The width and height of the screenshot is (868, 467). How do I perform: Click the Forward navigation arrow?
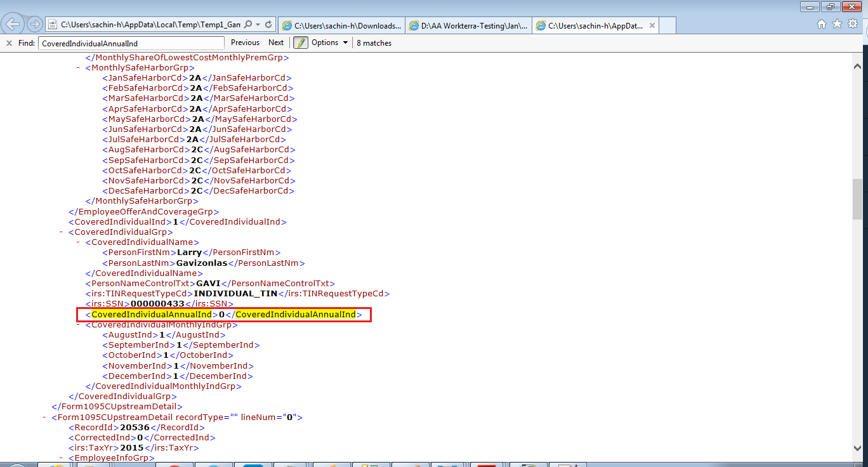coord(34,25)
